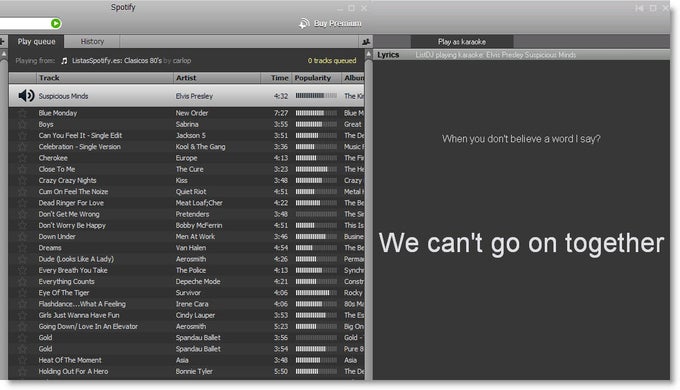Click the popularity bar for Blue Monday
The height and width of the screenshot is (390, 680).
(x=316, y=113)
